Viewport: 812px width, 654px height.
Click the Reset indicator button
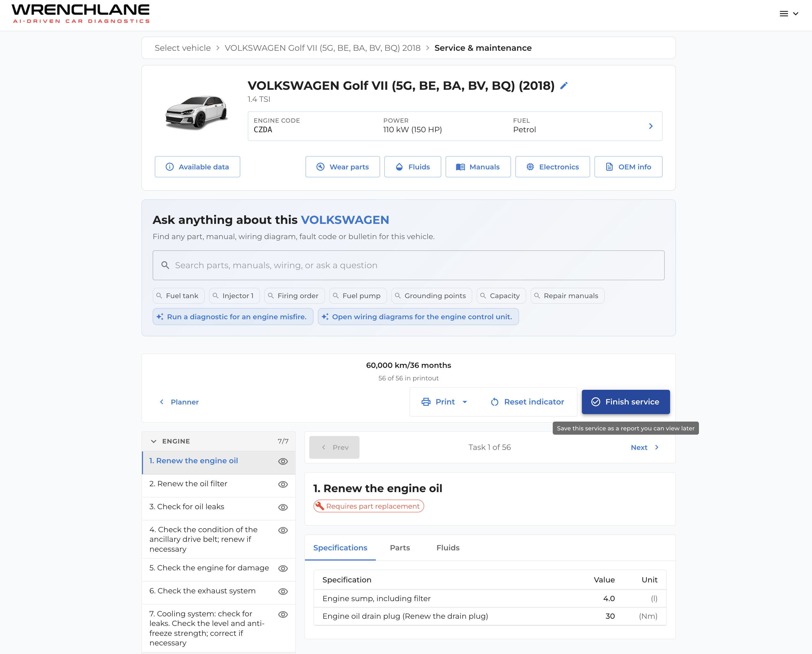coord(528,402)
